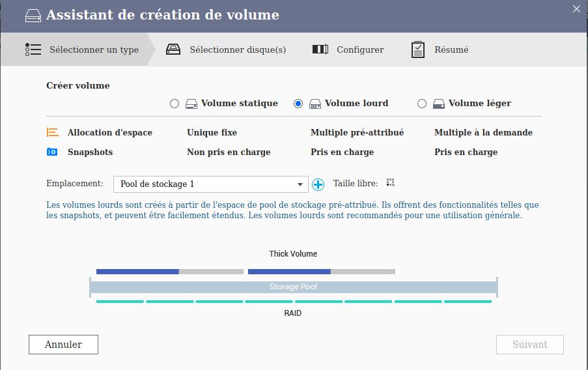Click the Storage Pool bar in diagram
This screenshot has height=370, width=588.
click(x=293, y=287)
